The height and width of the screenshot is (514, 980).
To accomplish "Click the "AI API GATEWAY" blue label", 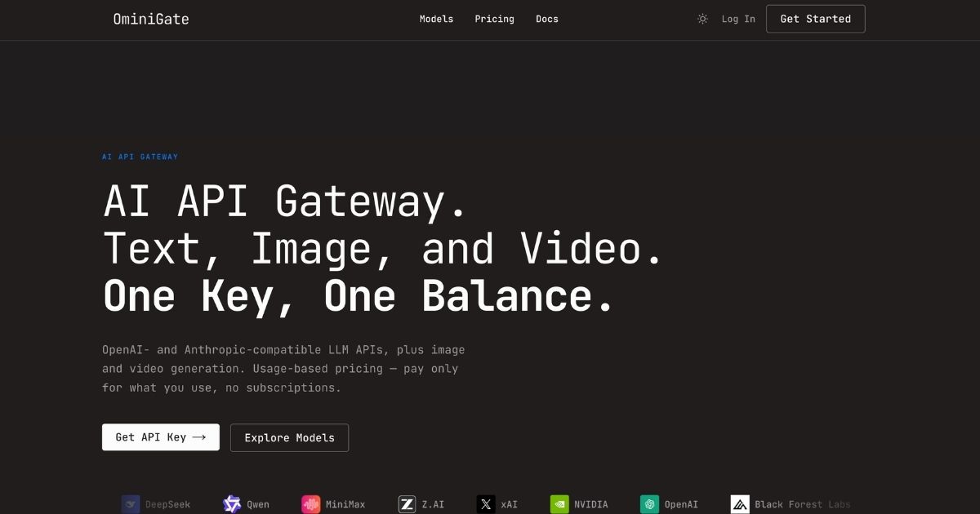I will click(140, 157).
